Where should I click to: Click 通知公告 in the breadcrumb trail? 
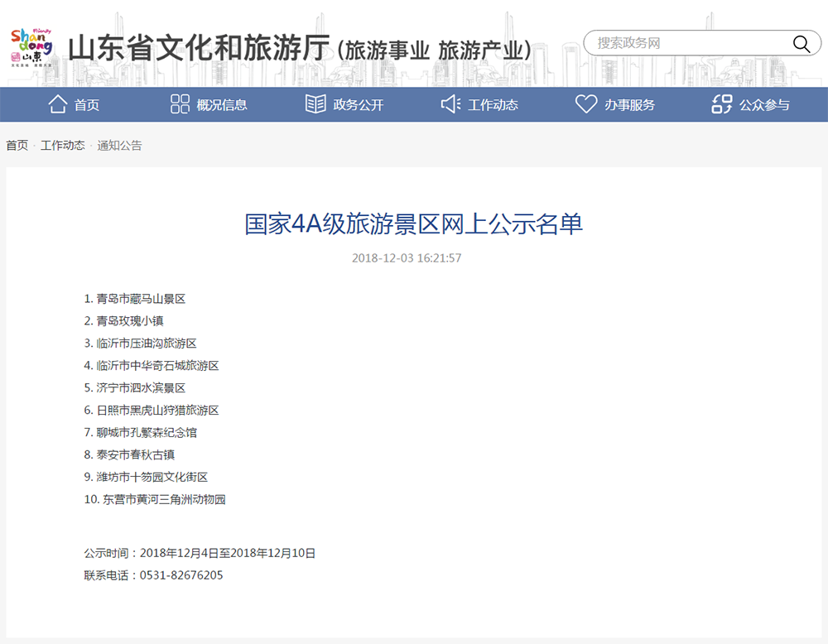[x=120, y=146]
